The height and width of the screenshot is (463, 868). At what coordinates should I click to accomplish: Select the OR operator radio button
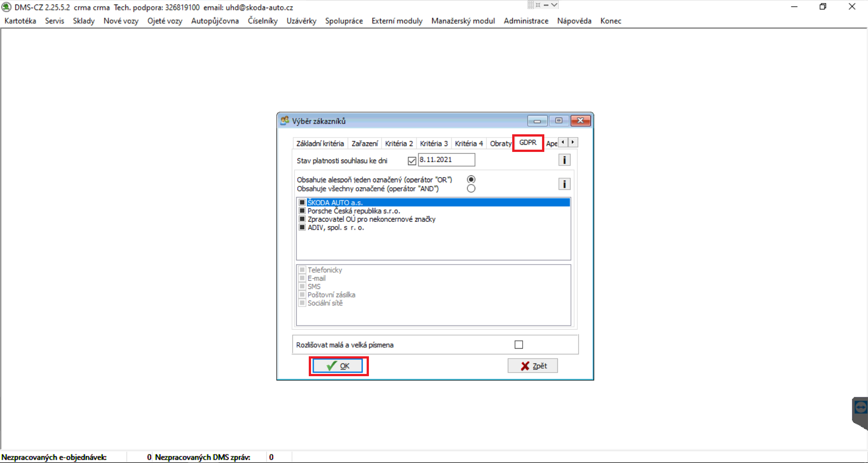(471, 180)
